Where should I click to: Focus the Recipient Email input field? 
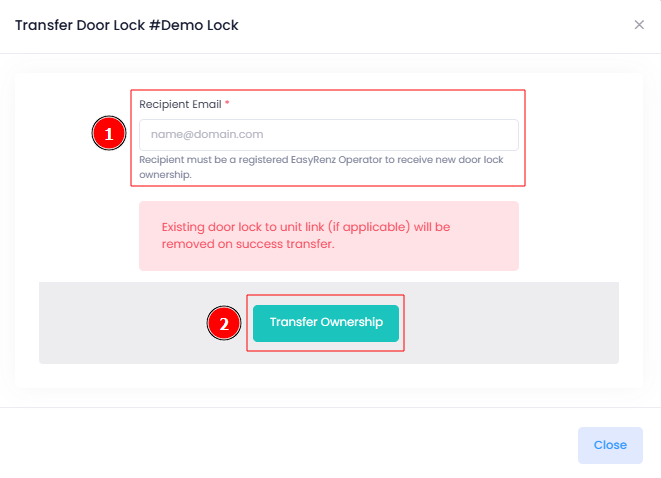click(x=329, y=135)
